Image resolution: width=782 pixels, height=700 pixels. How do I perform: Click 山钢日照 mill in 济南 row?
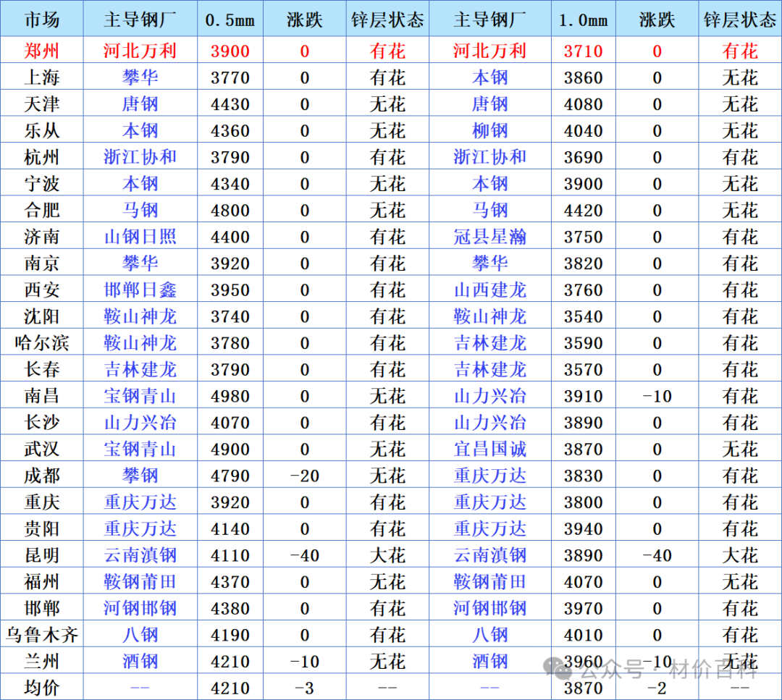[140, 237]
